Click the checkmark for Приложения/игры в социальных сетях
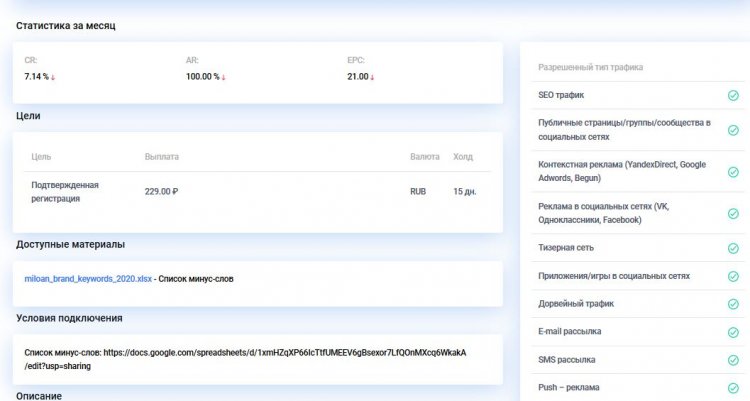750x401 pixels. [x=733, y=276]
